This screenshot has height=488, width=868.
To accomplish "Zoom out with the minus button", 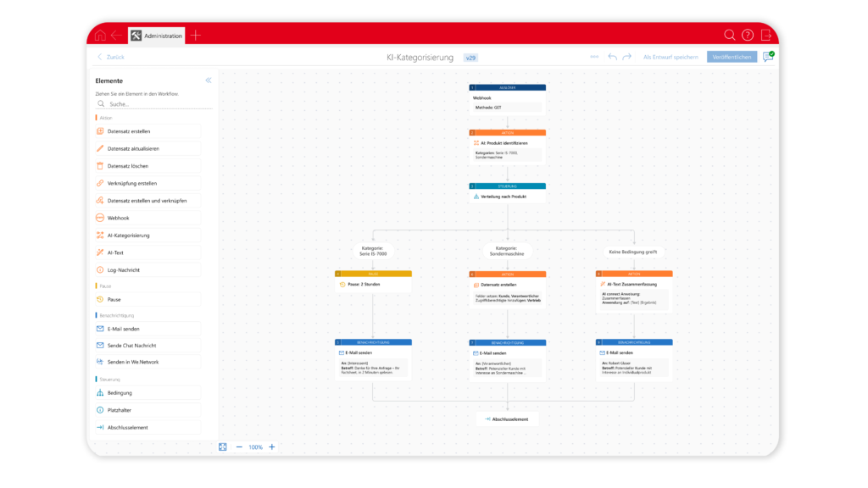I will pyautogui.click(x=239, y=446).
